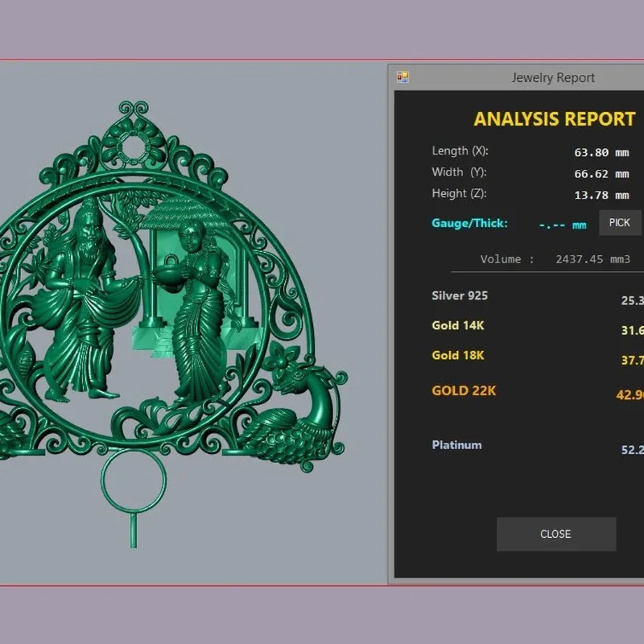
Task: Click the empty gauge thickness value field
Action: coord(562,225)
